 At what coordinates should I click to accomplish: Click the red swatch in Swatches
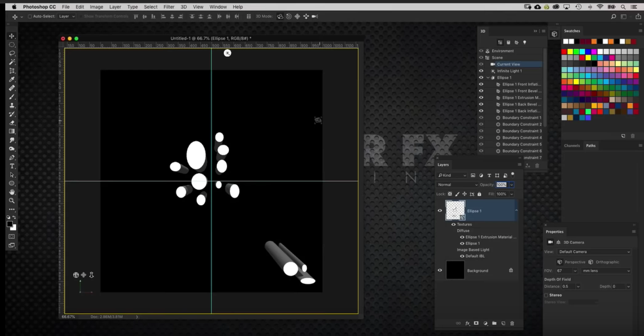click(564, 51)
